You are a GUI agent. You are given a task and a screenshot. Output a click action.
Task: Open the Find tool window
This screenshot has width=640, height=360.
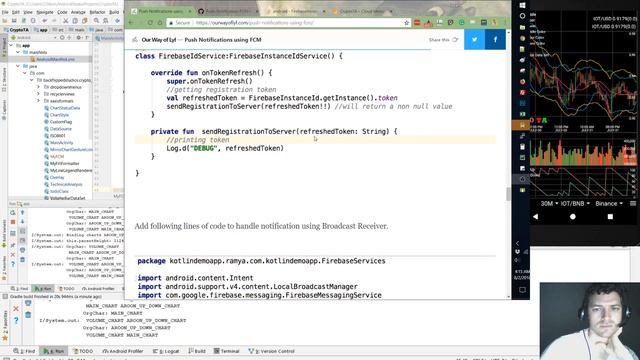(24, 351)
